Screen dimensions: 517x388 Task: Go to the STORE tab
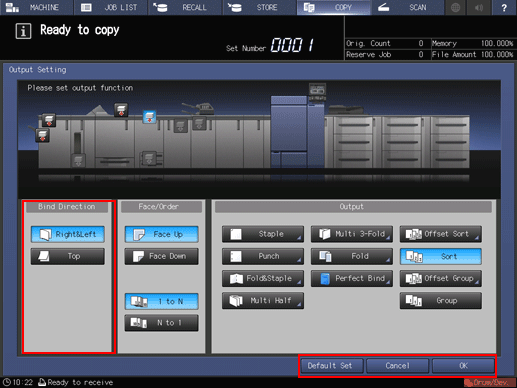pyautogui.click(x=259, y=7)
